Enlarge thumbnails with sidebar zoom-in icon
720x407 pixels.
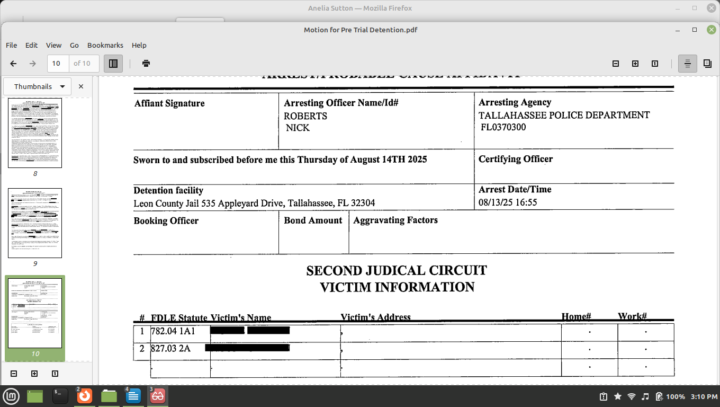tap(34, 373)
